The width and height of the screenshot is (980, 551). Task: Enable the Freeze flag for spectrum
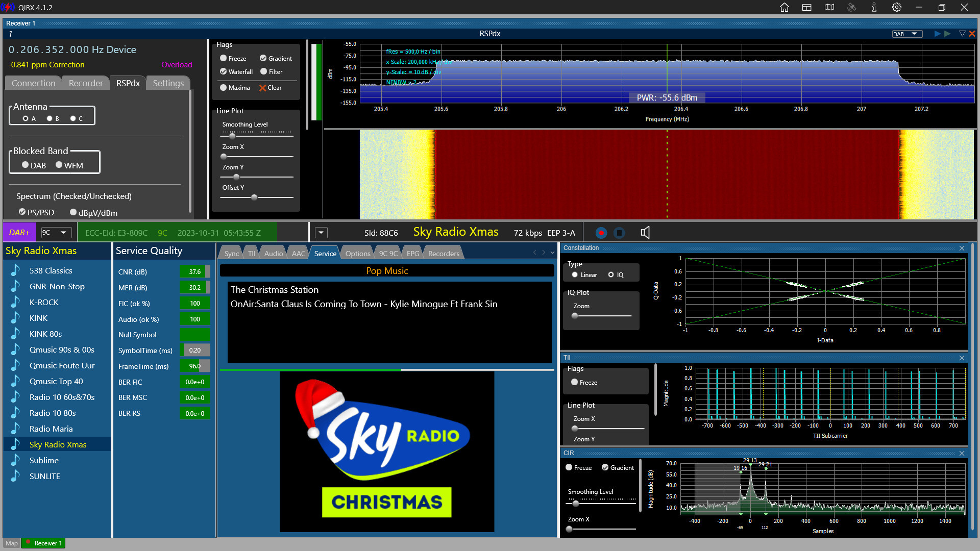[224, 58]
